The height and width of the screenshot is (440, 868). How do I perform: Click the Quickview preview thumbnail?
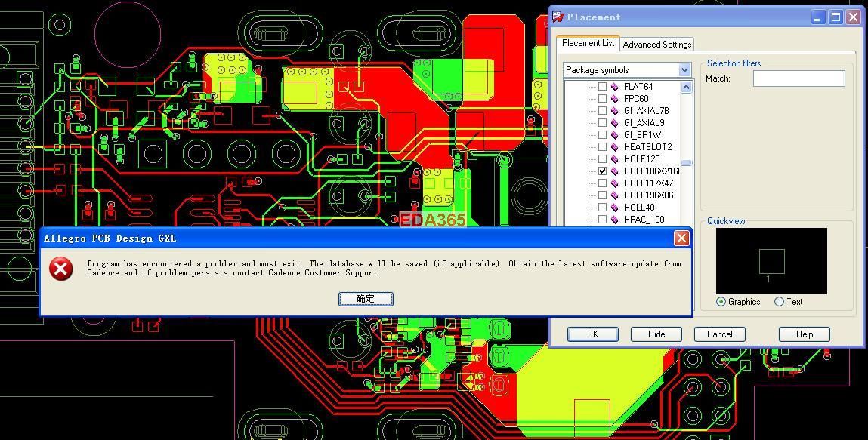(771, 261)
